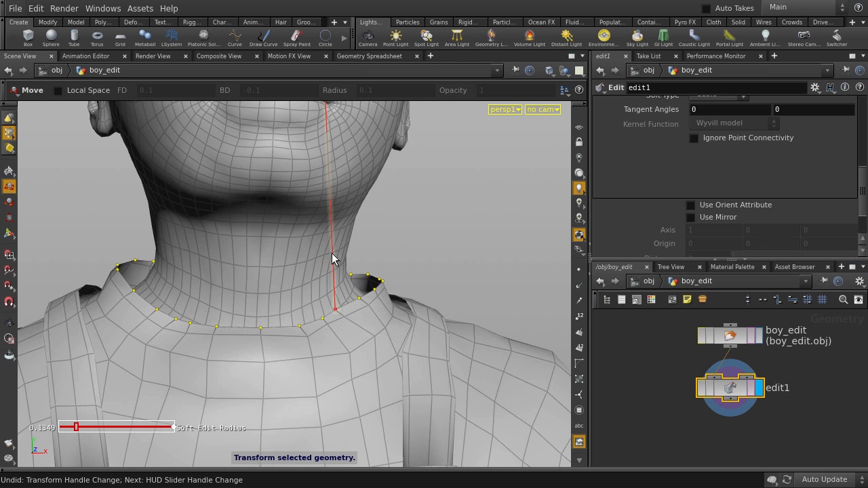Toggle Use Orient Attribute on

(x=690, y=204)
